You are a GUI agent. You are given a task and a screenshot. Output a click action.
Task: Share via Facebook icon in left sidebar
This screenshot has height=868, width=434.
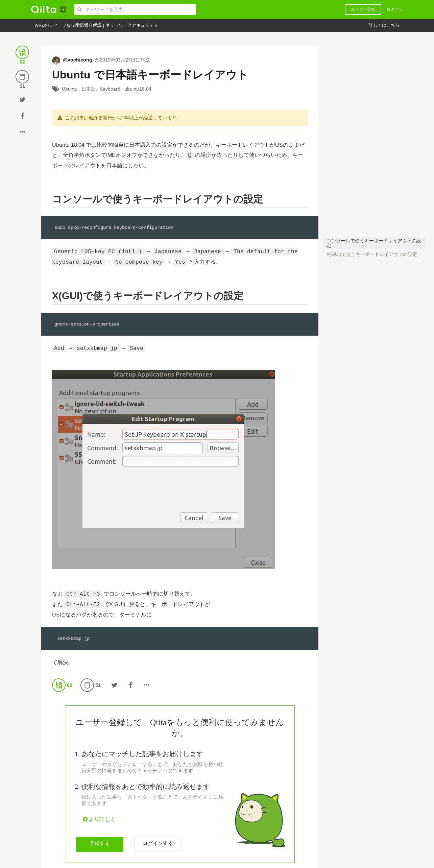click(22, 116)
